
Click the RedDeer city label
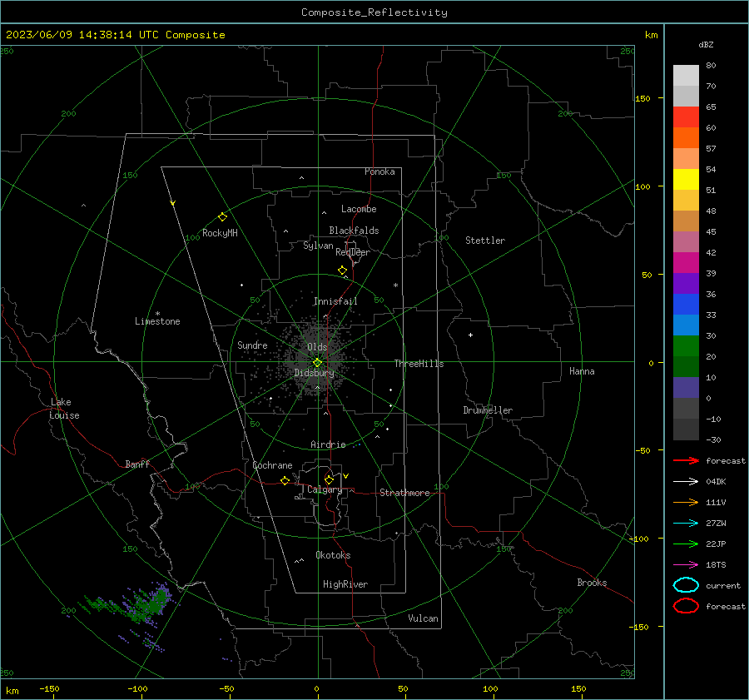click(x=353, y=252)
